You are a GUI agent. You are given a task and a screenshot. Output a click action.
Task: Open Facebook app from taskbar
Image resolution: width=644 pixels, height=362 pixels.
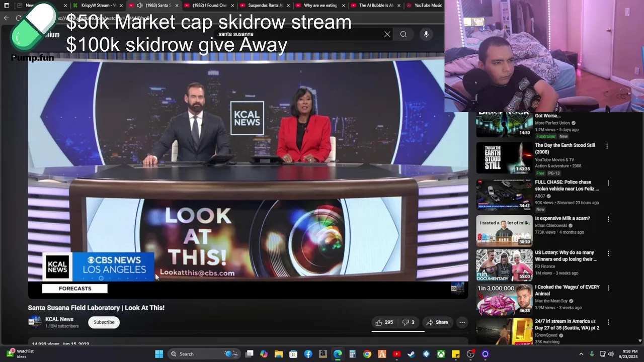(308, 354)
